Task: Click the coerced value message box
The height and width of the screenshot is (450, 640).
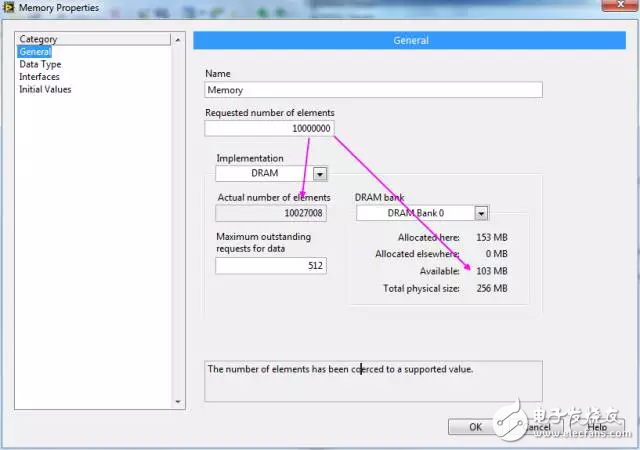Action: (373, 381)
